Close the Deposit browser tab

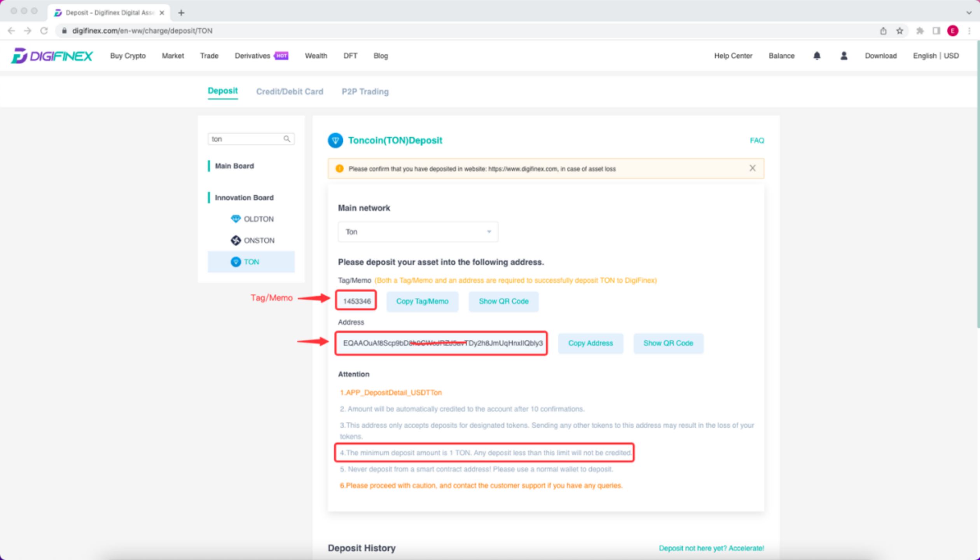[x=162, y=13]
